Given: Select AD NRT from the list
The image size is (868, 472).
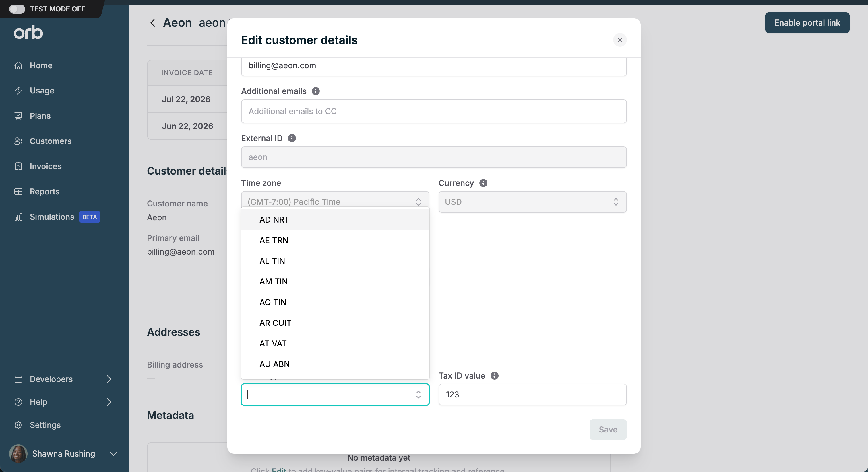Looking at the screenshot, I should coord(335,219).
